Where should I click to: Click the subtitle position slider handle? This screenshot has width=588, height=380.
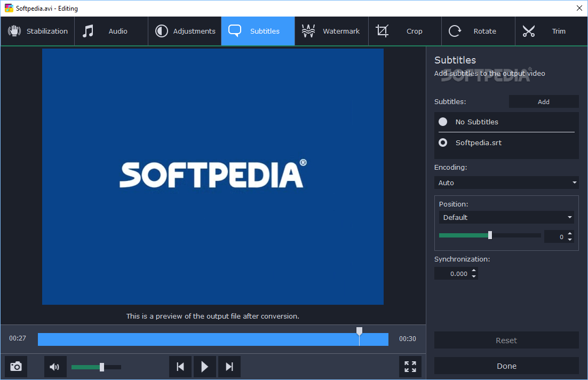490,235
